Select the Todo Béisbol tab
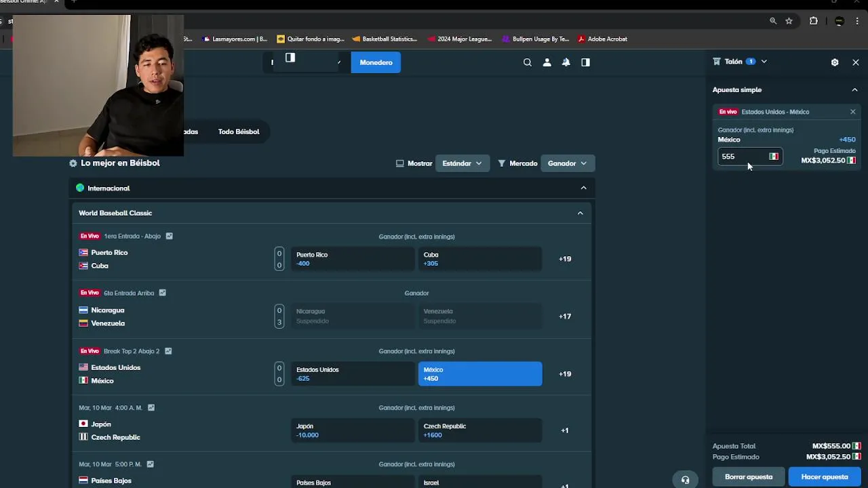This screenshot has width=868, height=488. coord(239,131)
